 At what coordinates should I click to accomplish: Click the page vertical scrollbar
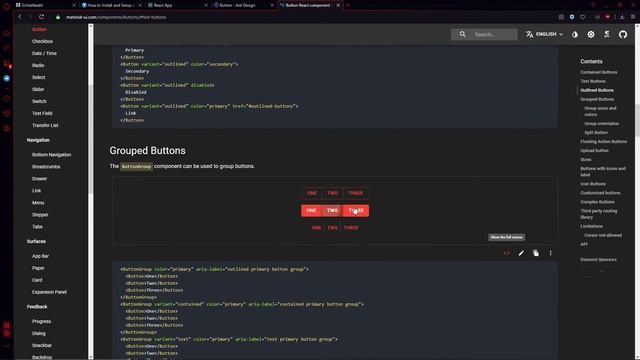[x=637, y=191]
